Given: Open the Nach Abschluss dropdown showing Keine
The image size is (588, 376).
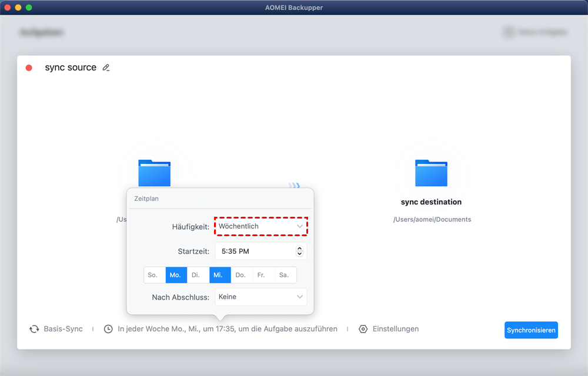Looking at the screenshot, I should (261, 297).
